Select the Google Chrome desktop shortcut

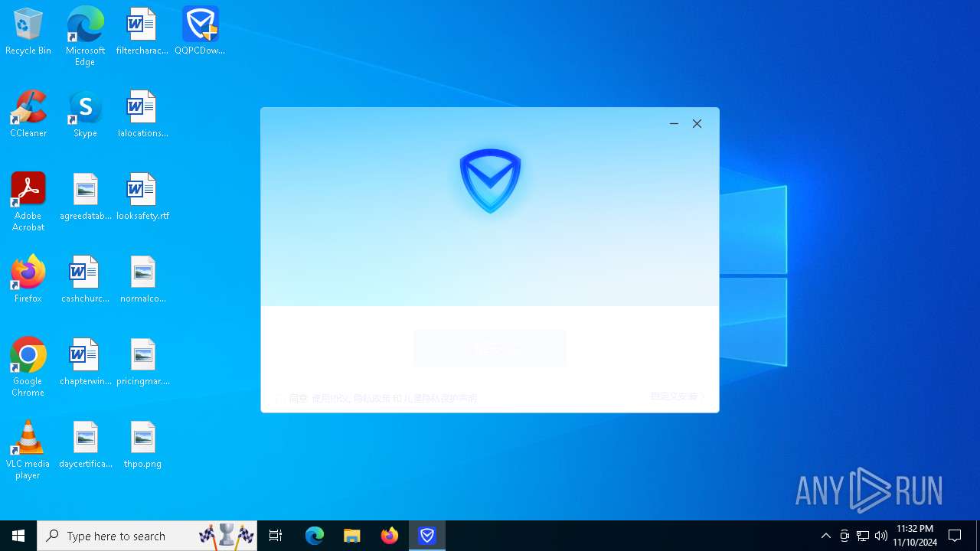pyautogui.click(x=28, y=367)
